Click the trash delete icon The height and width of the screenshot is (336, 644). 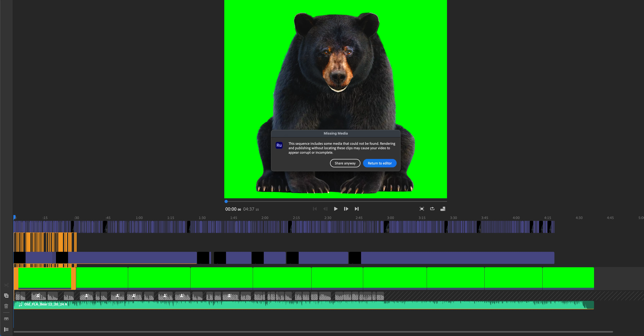[x=7, y=306]
